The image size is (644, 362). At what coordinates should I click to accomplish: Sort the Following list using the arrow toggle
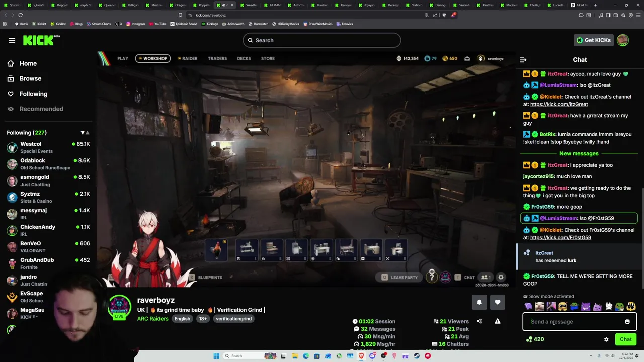pos(85,133)
